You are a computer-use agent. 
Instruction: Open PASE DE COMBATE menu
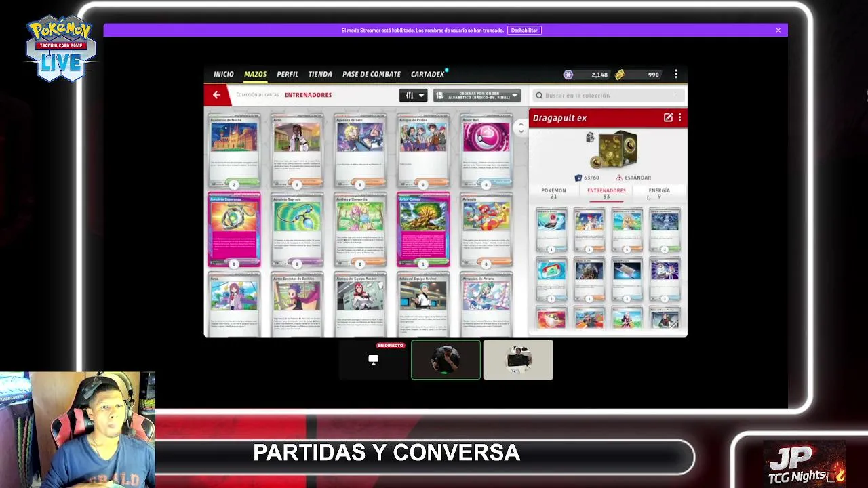pos(372,74)
